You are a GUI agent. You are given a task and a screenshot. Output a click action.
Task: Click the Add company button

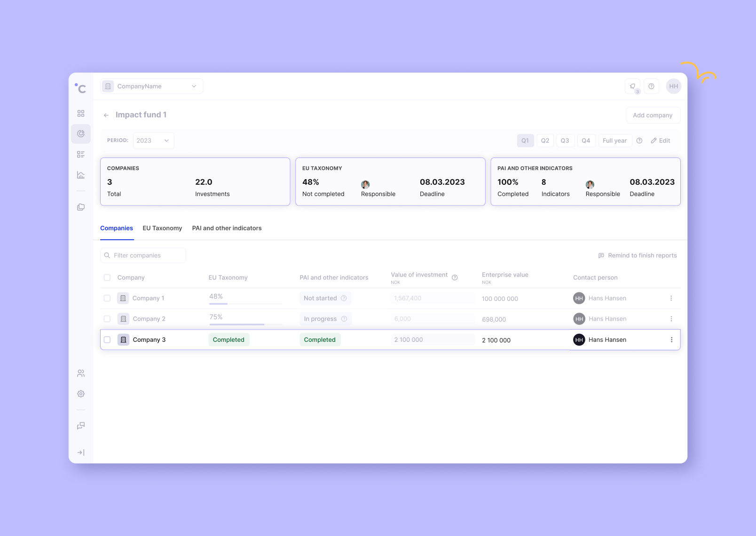pyautogui.click(x=653, y=115)
